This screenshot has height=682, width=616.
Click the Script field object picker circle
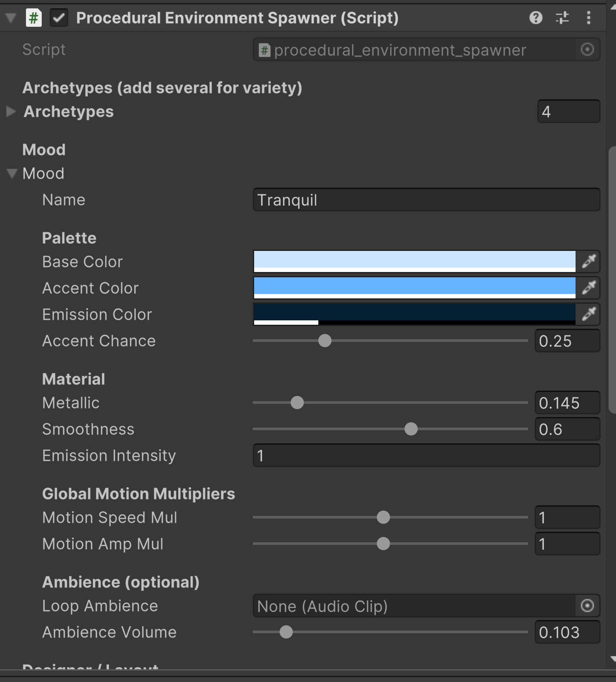click(x=587, y=50)
